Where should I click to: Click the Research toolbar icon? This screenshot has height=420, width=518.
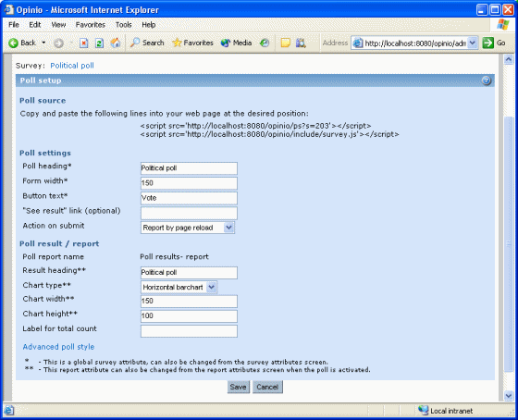tap(301, 43)
